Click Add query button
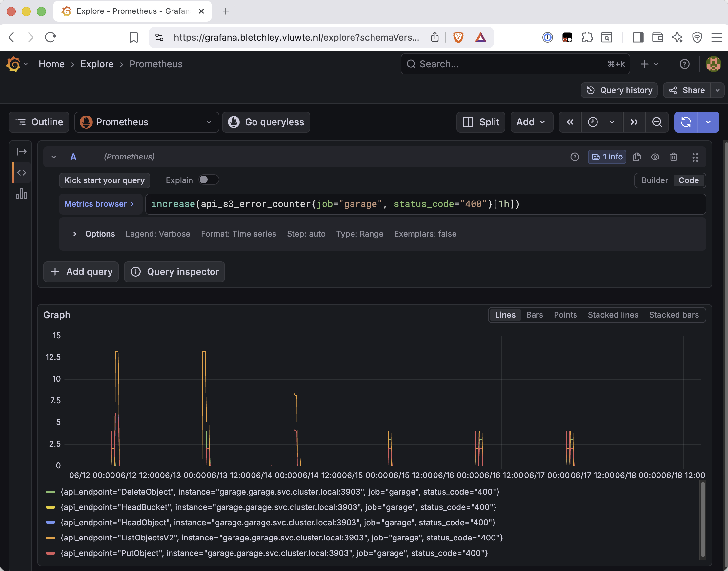 click(81, 272)
